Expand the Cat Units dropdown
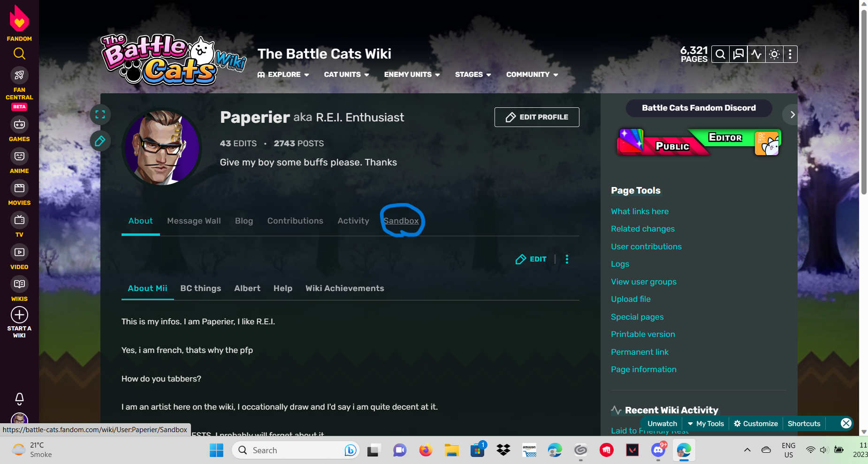This screenshot has width=868, height=464. (x=346, y=75)
